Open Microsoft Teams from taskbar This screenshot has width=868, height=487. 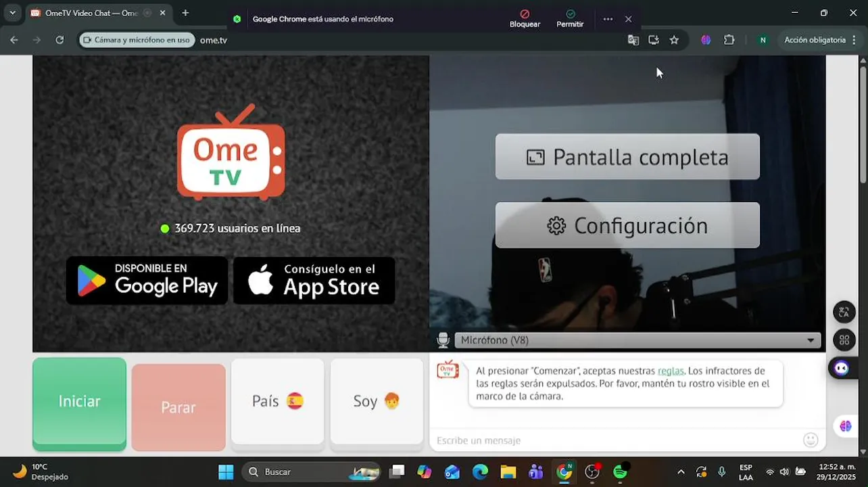click(x=536, y=471)
